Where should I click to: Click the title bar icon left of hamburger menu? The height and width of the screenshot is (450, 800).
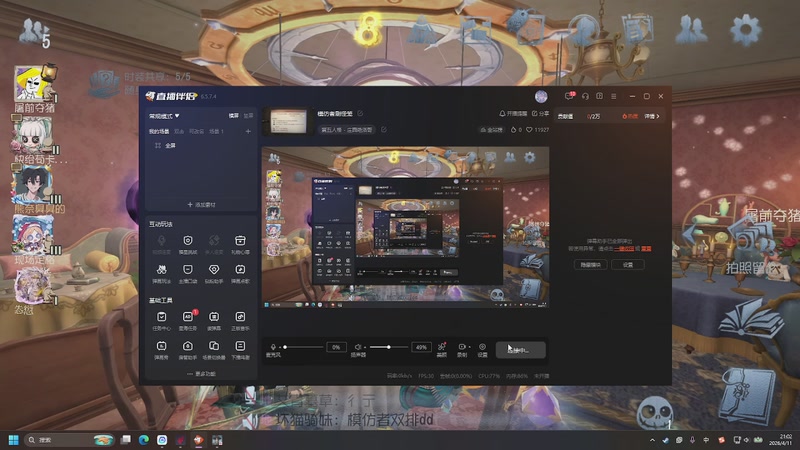(599, 96)
